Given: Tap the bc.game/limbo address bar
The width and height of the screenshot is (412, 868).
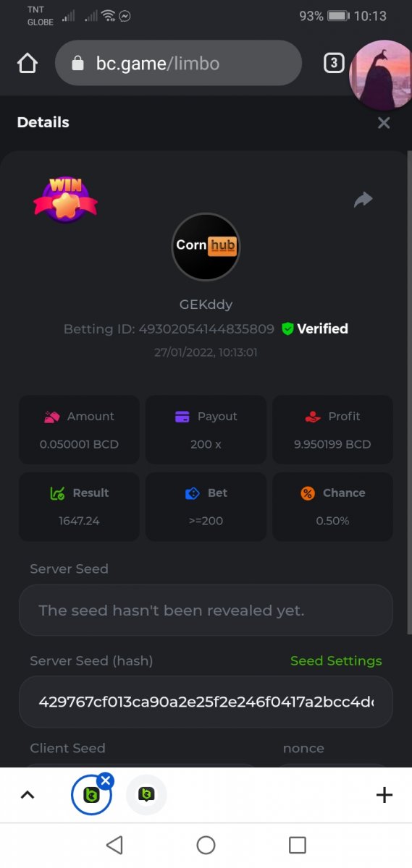Looking at the screenshot, I should point(178,64).
